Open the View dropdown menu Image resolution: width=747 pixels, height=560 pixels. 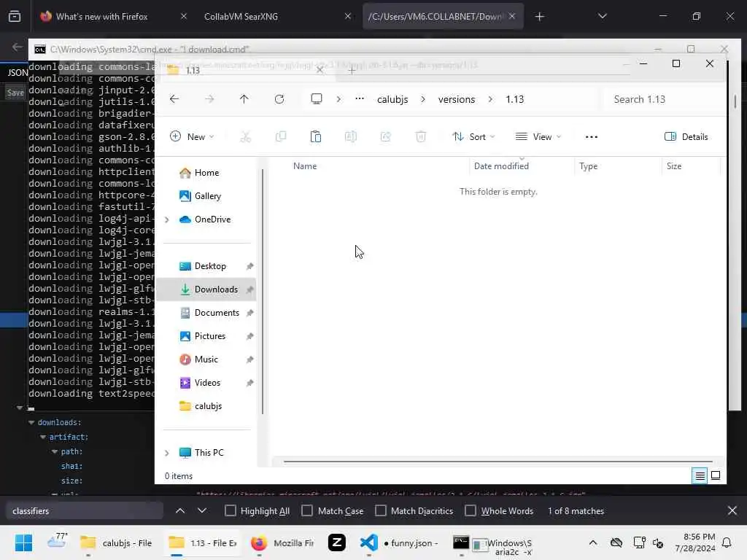point(538,137)
